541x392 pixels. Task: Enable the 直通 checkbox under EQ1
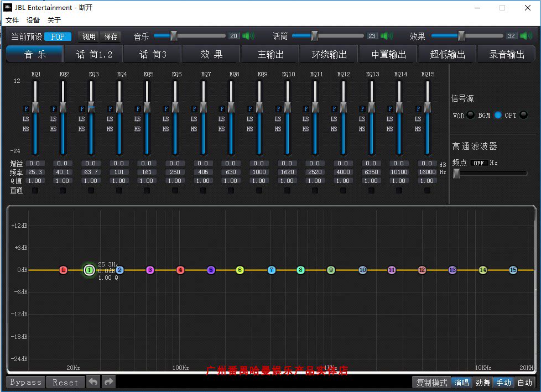(x=35, y=191)
